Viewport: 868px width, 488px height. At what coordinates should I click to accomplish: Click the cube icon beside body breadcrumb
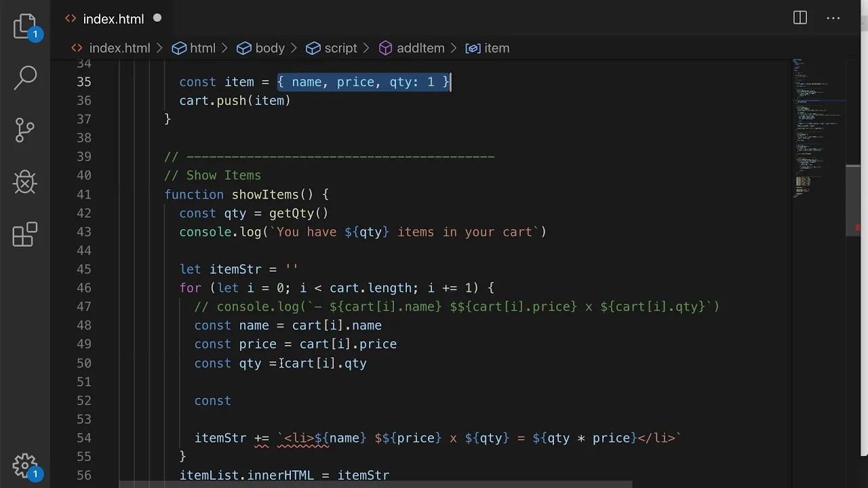click(x=244, y=48)
